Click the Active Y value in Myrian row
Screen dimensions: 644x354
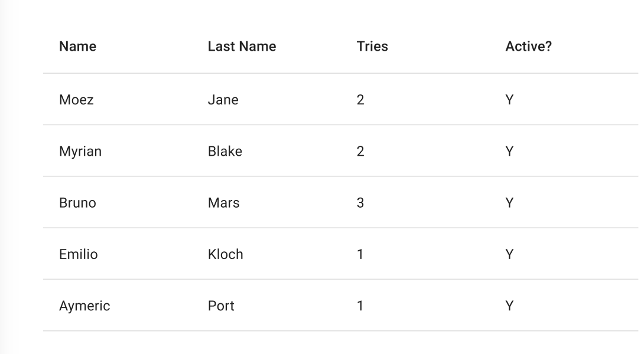509,151
